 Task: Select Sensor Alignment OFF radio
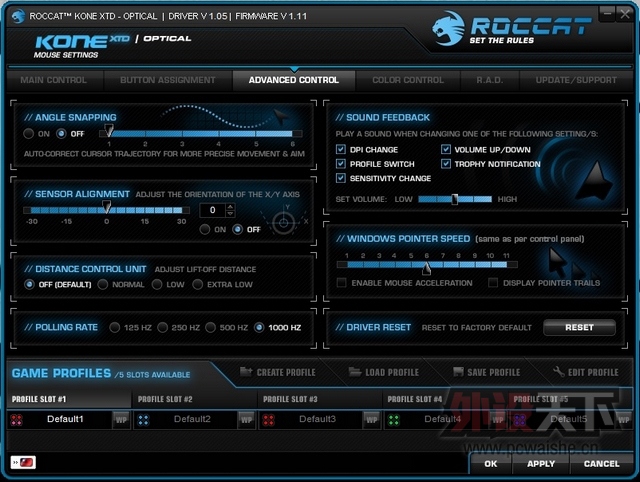(x=238, y=229)
